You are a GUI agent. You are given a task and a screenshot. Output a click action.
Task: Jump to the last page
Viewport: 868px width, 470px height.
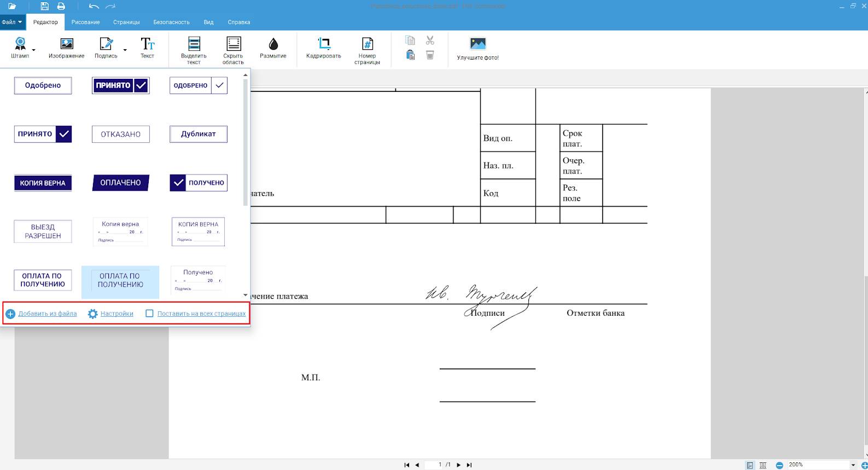(x=469, y=465)
